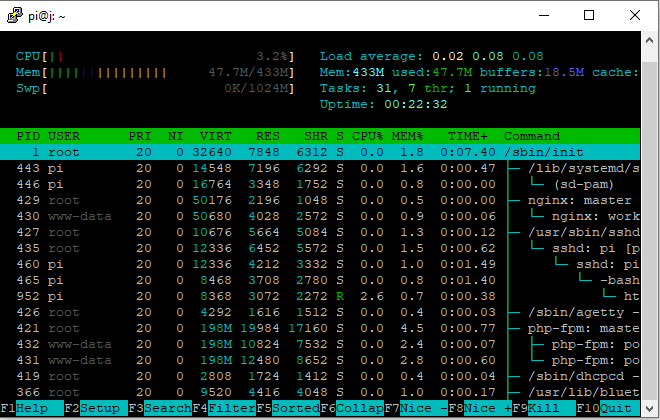Viewport: 660px width, 420px height.
Task: Select the /lib/systemd process row PID 443
Action: (320, 168)
